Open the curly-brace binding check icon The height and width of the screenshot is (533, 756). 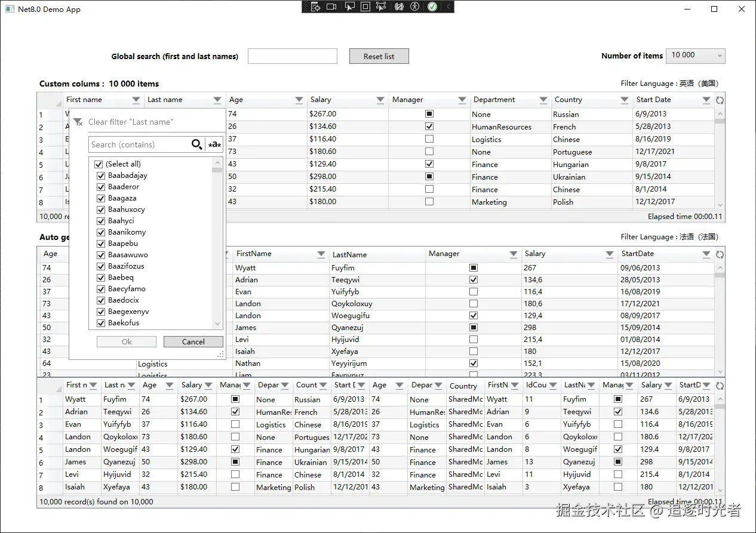coord(399,7)
